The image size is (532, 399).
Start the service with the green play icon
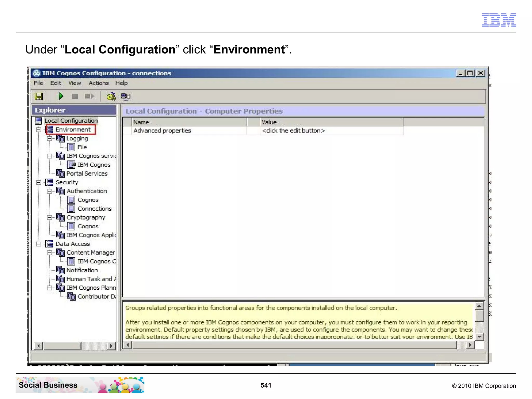point(61,96)
